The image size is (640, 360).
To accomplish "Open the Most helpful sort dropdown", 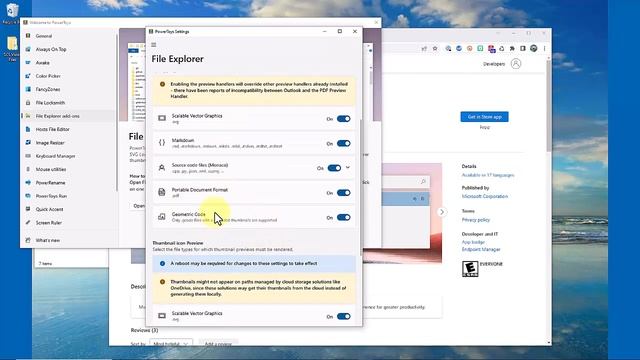I will click(x=171, y=344).
